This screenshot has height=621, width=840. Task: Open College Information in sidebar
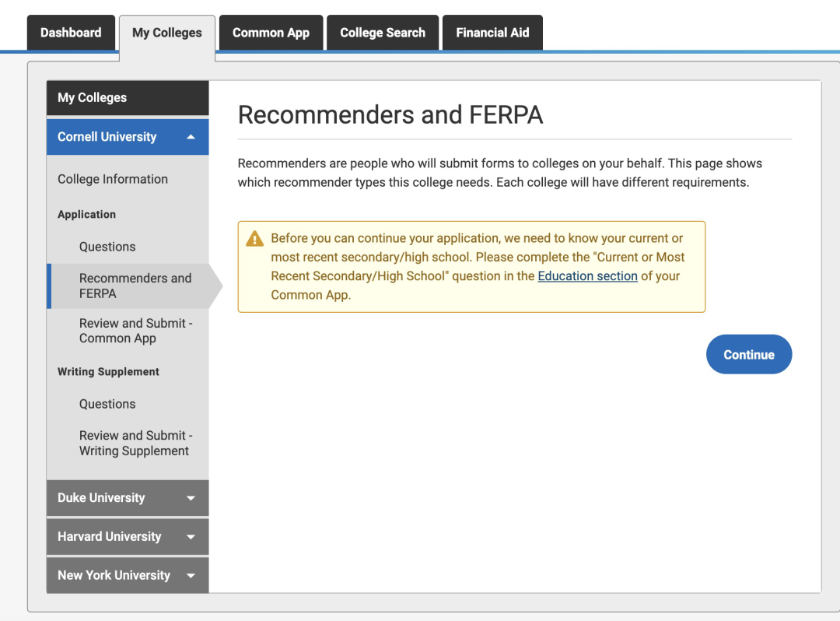pyautogui.click(x=113, y=179)
